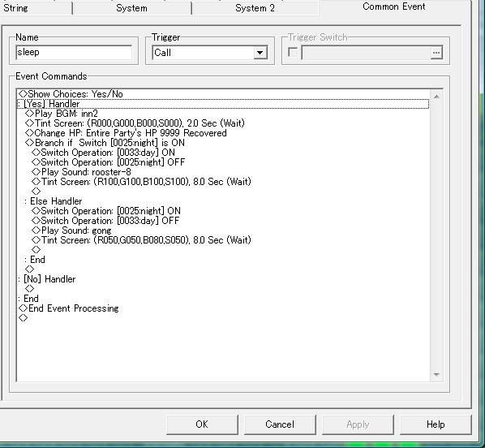
Task: Click the Name field containing sleep
Action: click(x=74, y=52)
